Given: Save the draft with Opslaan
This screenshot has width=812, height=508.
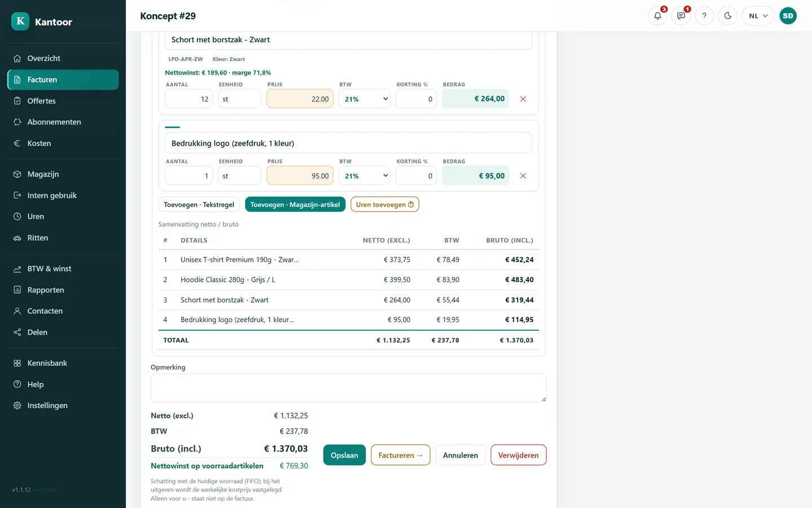Looking at the screenshot, I should 345,455.
